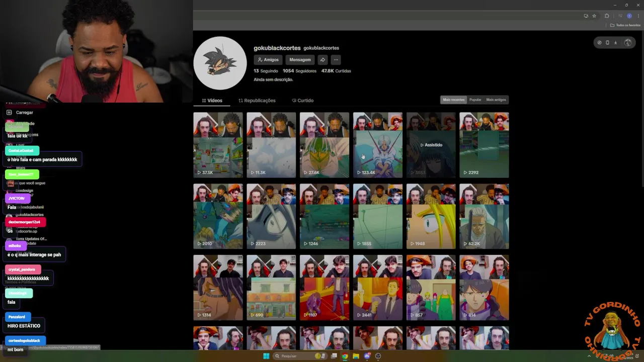
Task: Click the Amigos button on the profile
Action: [268, 60]
